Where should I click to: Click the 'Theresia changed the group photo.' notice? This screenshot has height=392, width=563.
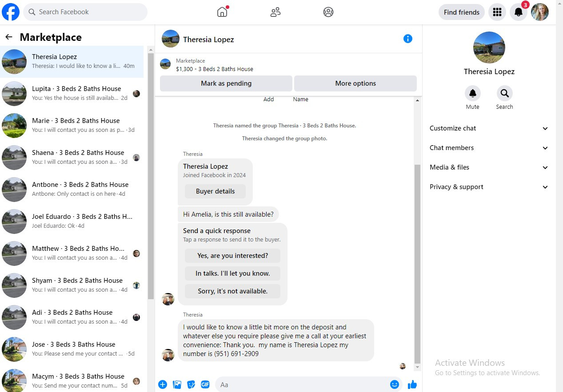tap(284, 139)
